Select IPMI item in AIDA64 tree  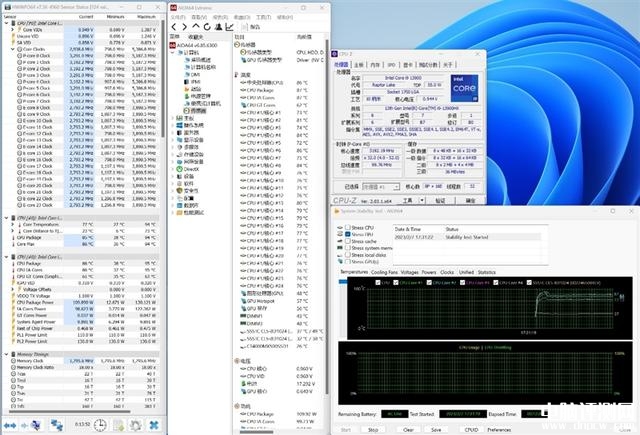click(191, 82)
